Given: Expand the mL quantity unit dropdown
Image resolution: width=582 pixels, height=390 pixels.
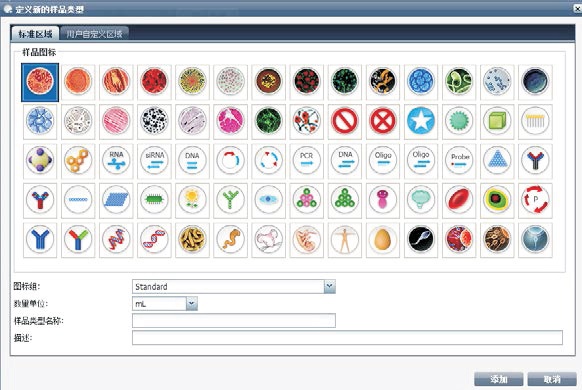Looking at the screenshot, I should click(192, 304).
